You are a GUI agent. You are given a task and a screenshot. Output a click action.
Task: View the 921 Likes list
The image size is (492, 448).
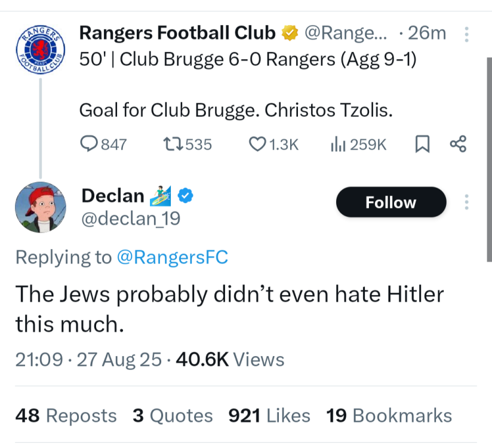tap(269, 416)
